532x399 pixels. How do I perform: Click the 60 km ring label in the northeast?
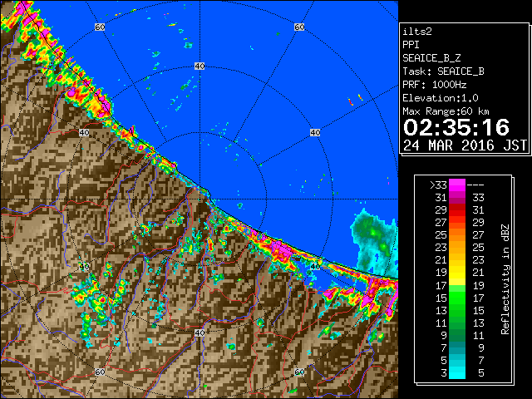point(299,27)
